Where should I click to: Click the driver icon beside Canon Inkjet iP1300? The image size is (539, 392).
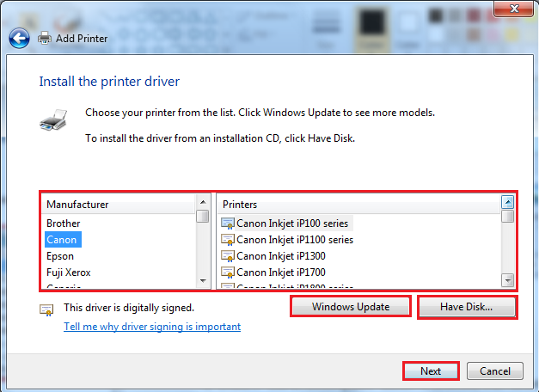coord(228,256)
